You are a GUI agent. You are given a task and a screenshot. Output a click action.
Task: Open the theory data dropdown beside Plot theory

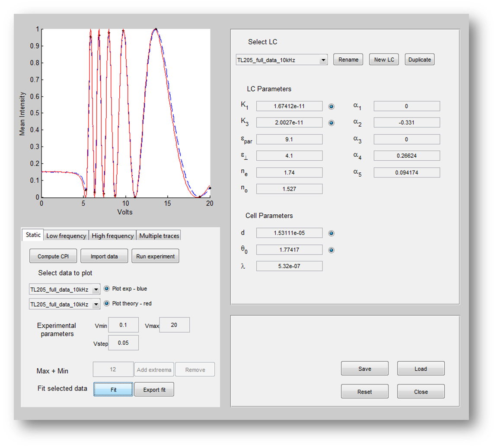[65, 304]
